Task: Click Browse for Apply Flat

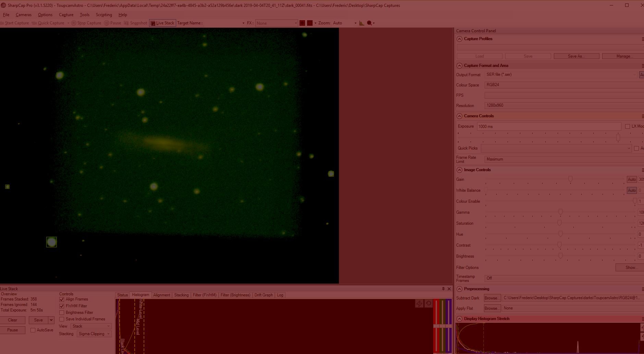Action: [492, 308]
